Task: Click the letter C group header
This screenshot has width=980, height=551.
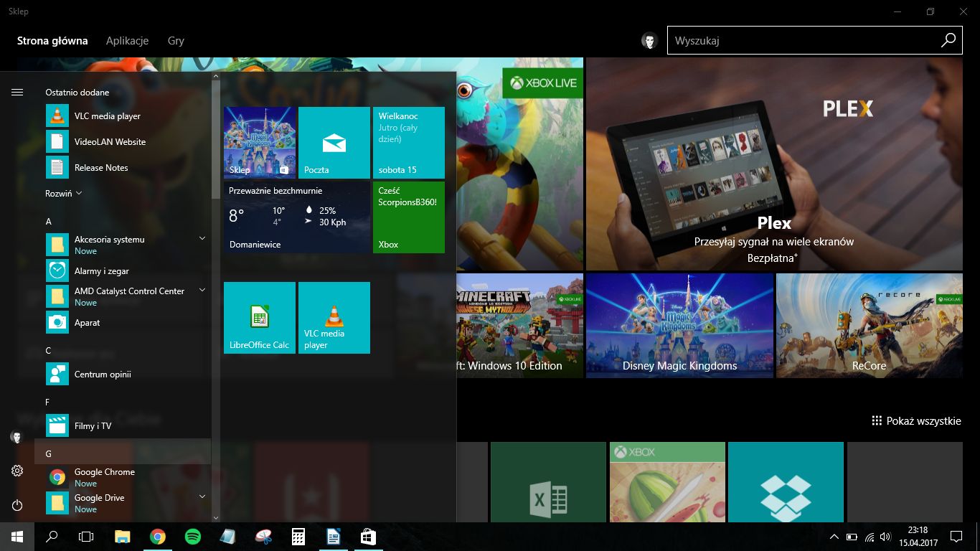Action: click(x=122, y=351)
